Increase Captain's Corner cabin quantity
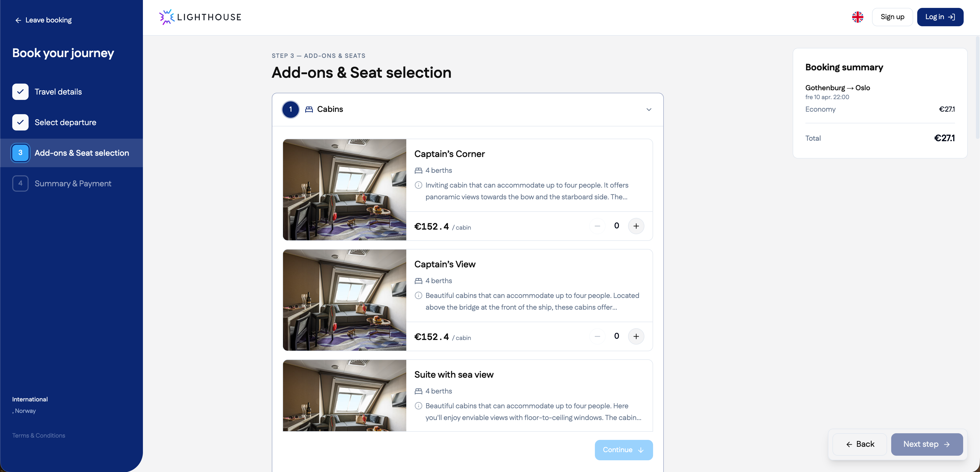The image size is (980, 472). (x=636, y=226)
